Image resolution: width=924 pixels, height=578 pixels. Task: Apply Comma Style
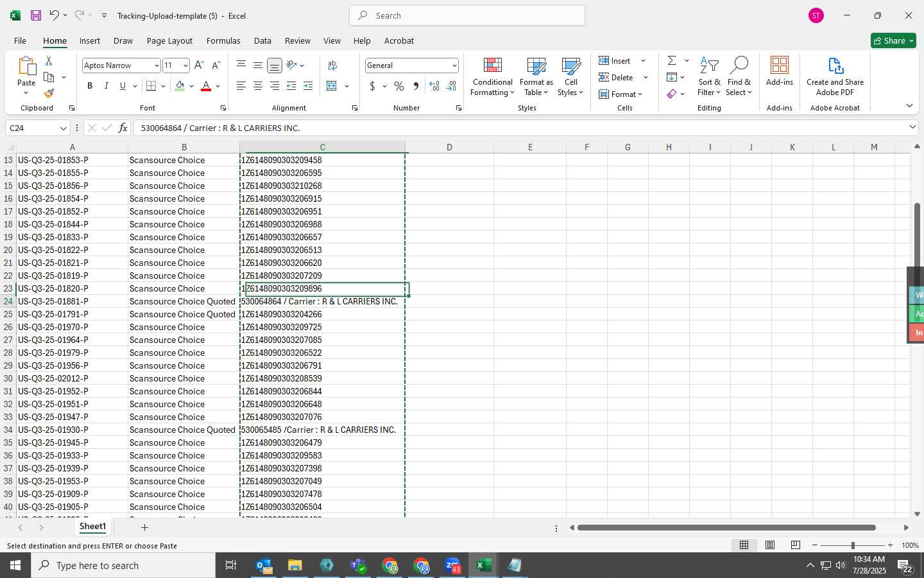[416, 86]
